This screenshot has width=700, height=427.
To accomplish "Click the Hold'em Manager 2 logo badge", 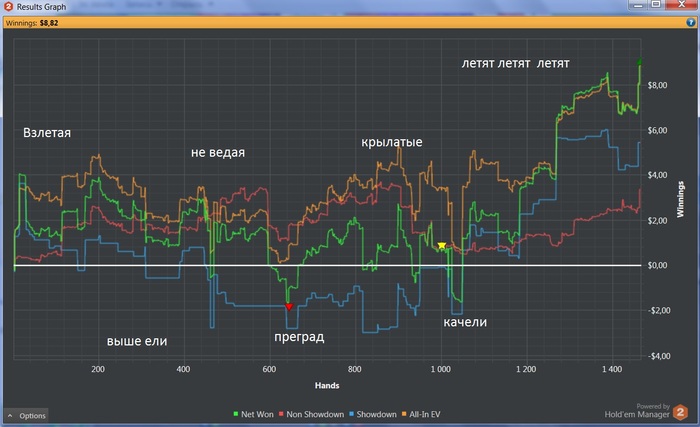I will coord(680,412).
